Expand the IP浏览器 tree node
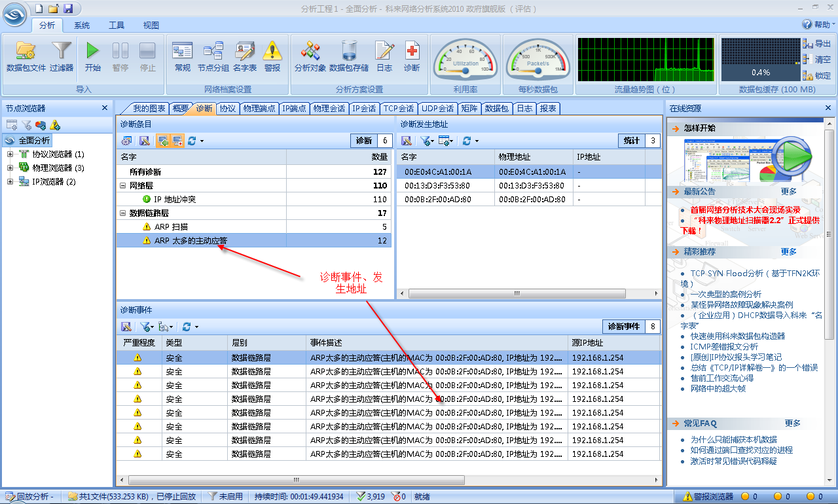 (x=10, y=182)
